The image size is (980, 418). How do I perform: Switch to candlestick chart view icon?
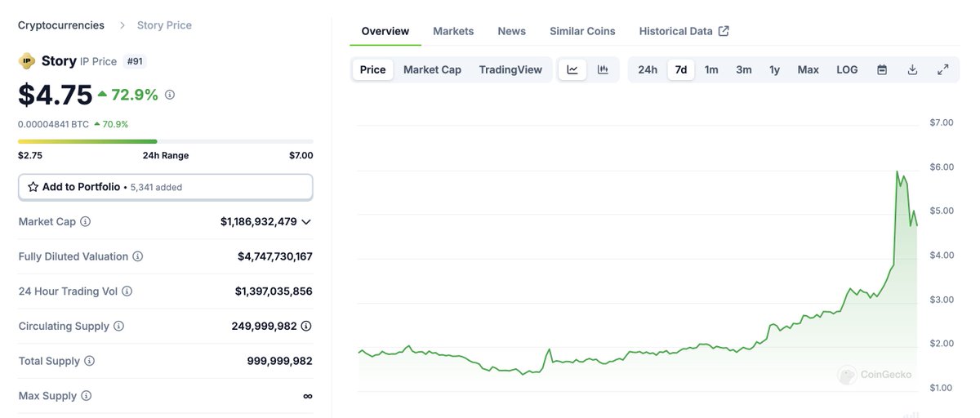(603, 69)
